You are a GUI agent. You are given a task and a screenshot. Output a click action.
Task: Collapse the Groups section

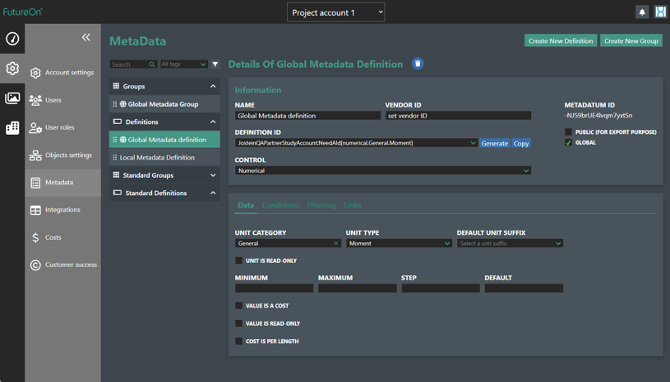click(x=213, y=86)
